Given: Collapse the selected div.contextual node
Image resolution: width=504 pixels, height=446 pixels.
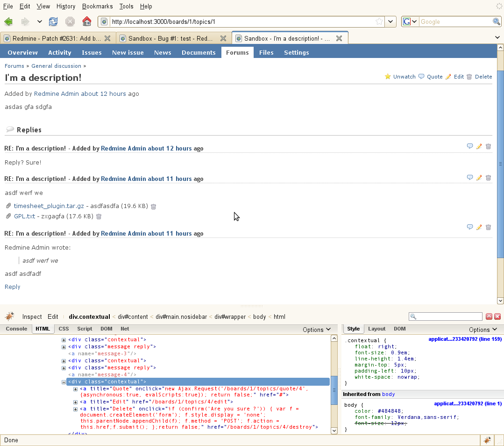Looking at the screenshot, I should pos(64,382).
